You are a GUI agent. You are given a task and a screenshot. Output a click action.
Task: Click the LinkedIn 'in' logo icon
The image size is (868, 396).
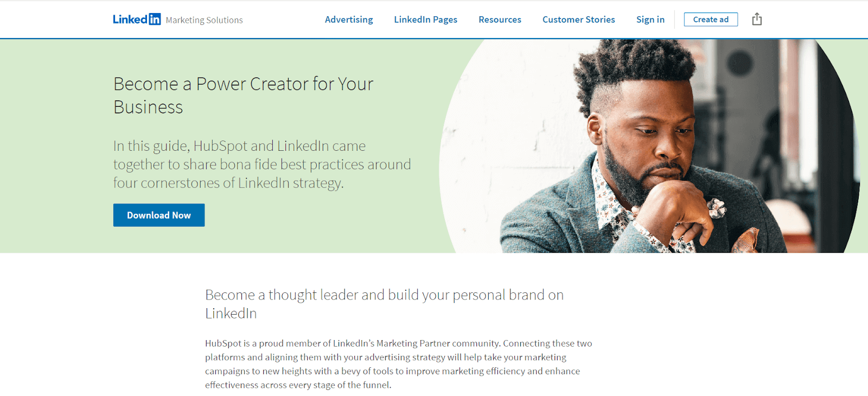[155, 18]
